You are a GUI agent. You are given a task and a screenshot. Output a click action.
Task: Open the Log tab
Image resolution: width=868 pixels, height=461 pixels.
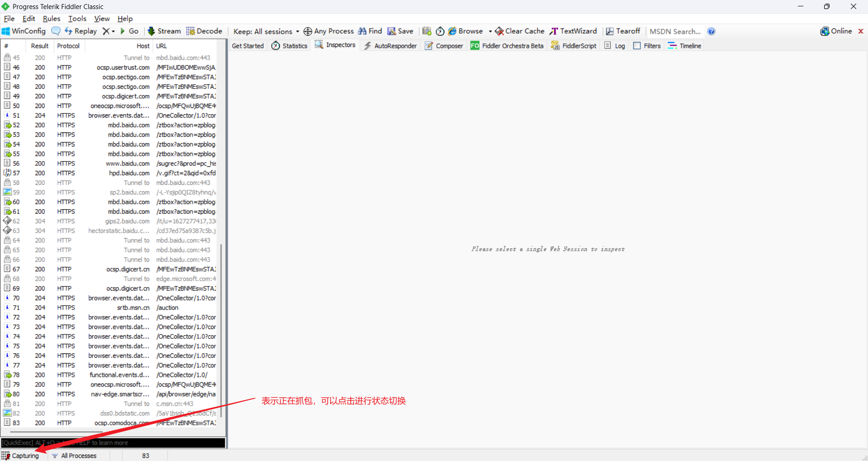(615, 46)
